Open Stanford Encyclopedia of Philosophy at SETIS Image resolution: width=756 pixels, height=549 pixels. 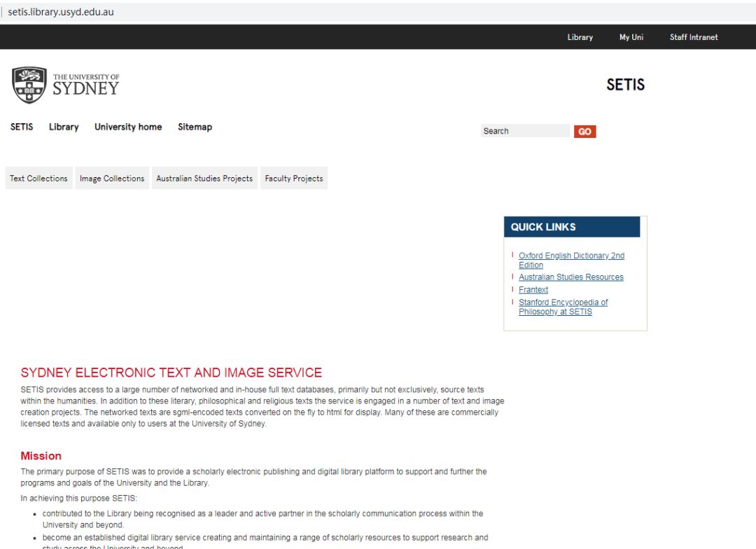tap(563, 307)
